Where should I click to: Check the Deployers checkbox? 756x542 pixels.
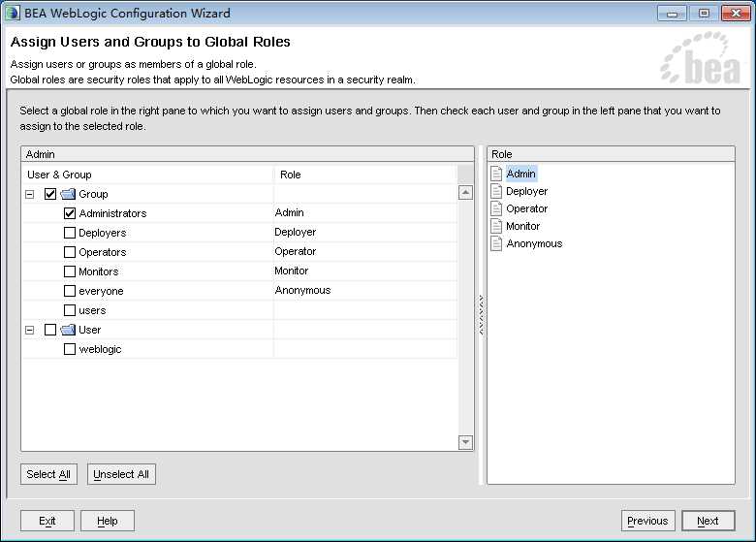tap(70, 233)
